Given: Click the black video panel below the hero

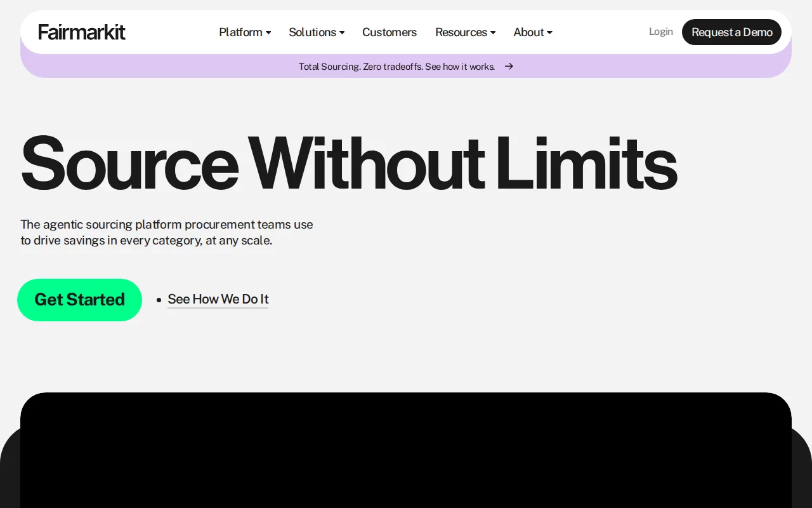Looking at the screenshot, I should [x=406, y=450].
